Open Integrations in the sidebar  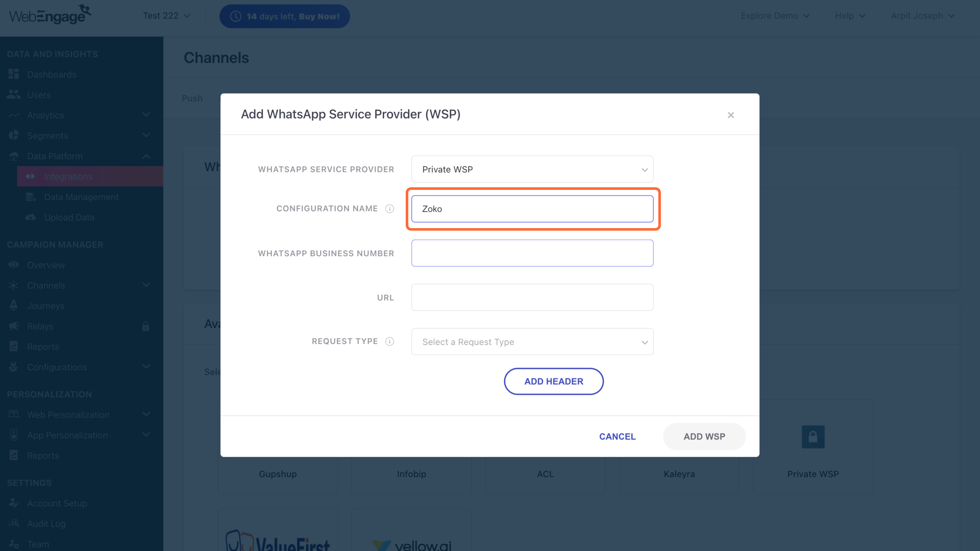click(x=90, y=177)
